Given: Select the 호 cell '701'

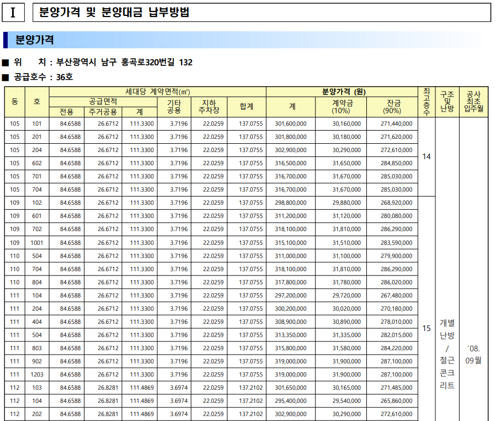Looking at the screenshot, I should pyautogui.click(x=37, y=176).
